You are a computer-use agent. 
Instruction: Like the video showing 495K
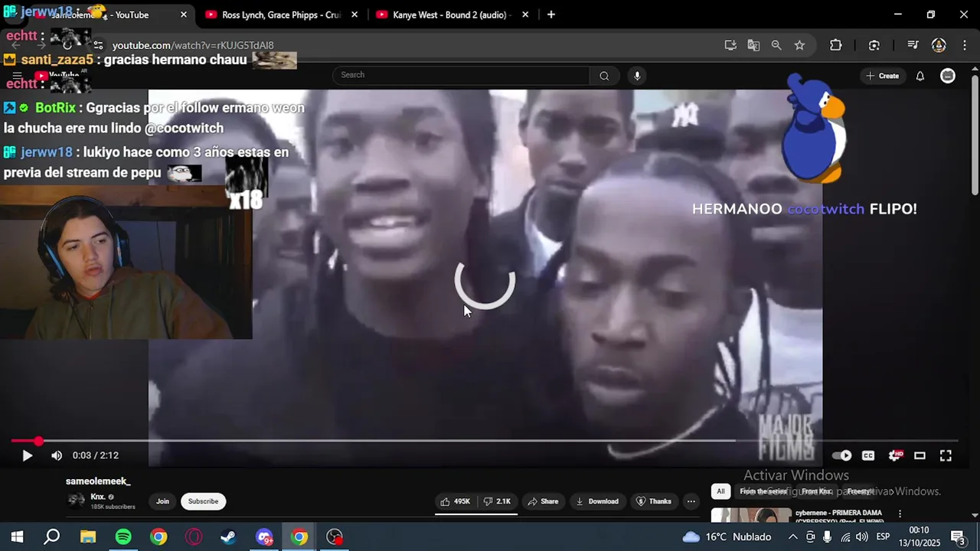pyautogui.click(x=456, y=501)
